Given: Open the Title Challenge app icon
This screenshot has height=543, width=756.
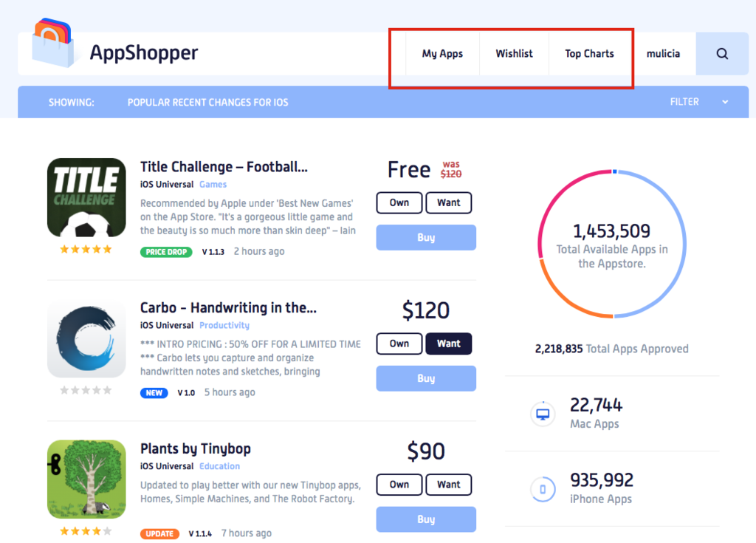Looking at the screenshot, I should click(x=86, y=197).
